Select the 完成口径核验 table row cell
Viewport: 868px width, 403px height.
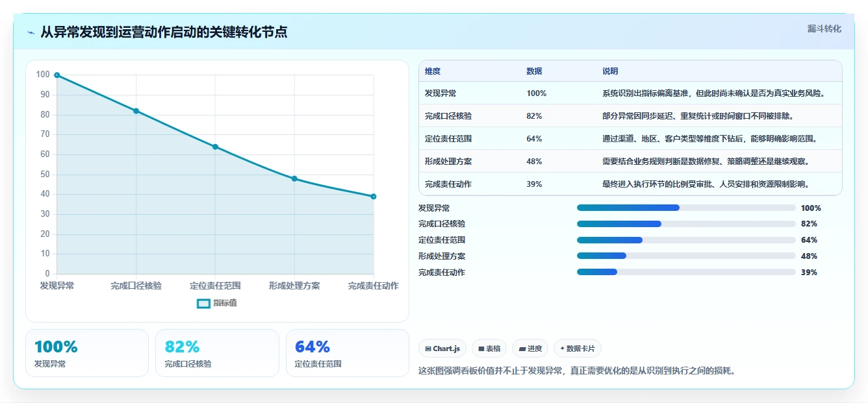click(448, 116)
